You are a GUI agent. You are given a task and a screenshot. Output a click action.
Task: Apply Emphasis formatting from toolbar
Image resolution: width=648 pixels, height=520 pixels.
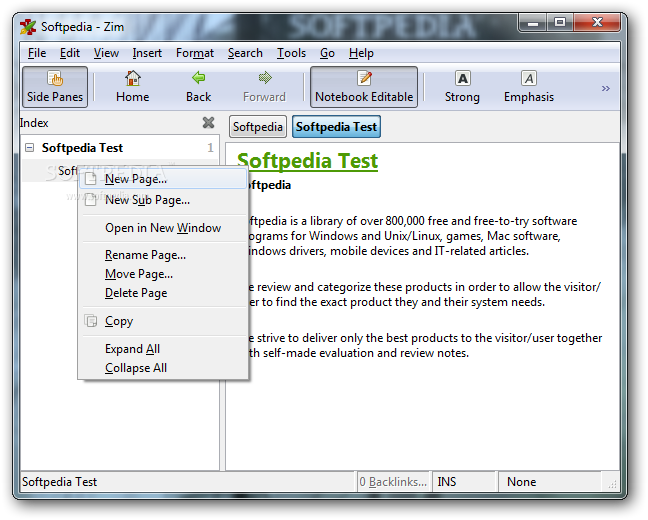pos(529,87)
